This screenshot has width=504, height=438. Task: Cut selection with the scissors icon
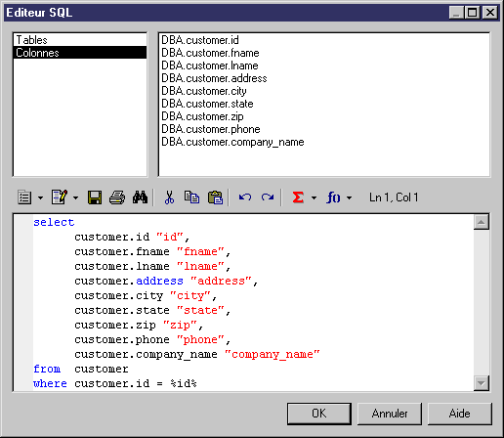[x=169, y=197]
